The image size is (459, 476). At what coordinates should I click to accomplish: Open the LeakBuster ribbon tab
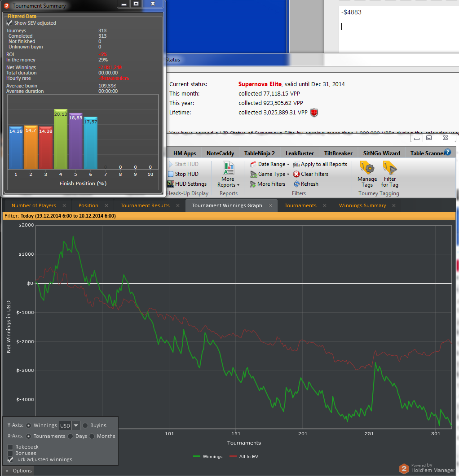[x=300, y=153]
